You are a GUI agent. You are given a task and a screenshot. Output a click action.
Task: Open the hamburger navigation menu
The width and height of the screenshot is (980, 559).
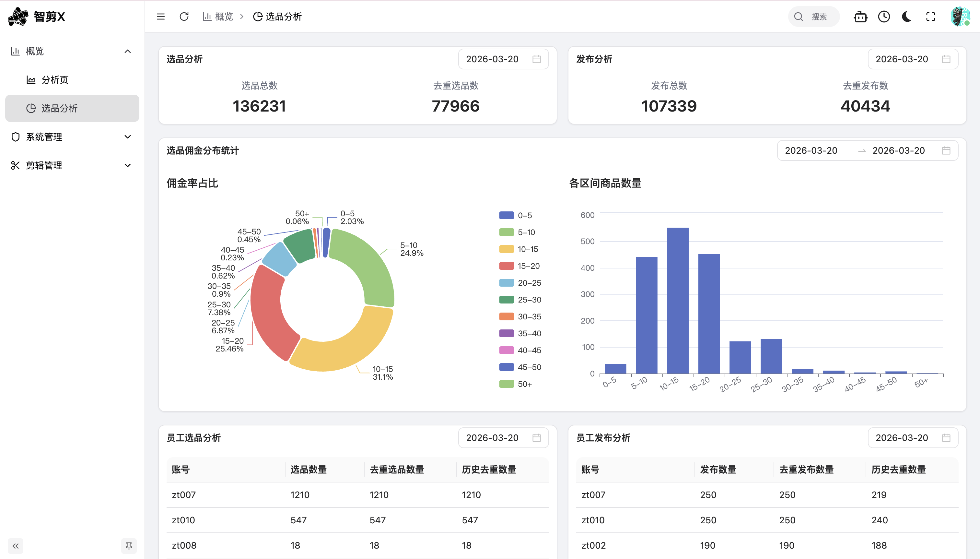click(160, 17)
